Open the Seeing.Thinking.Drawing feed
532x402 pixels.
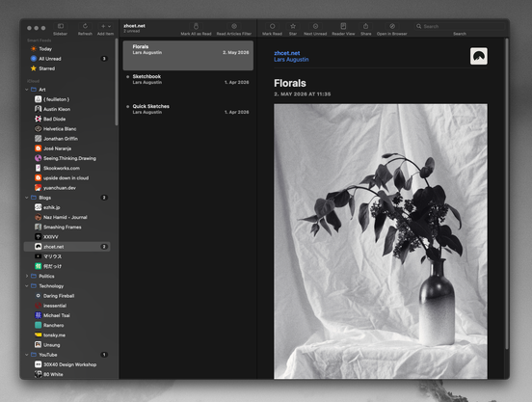tap(67, 158)
